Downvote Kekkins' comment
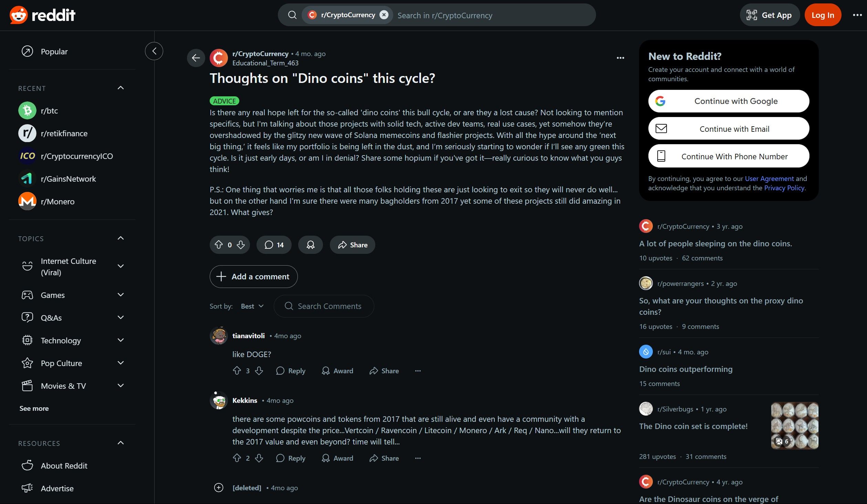867x504 pixels. click(259, 458)
